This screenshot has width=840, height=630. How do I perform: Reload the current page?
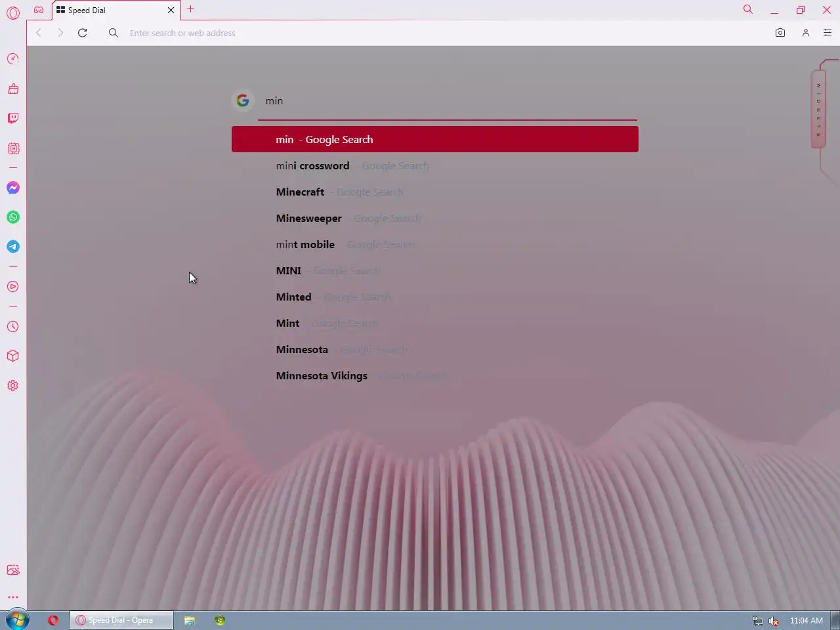[x=82, y=33]
